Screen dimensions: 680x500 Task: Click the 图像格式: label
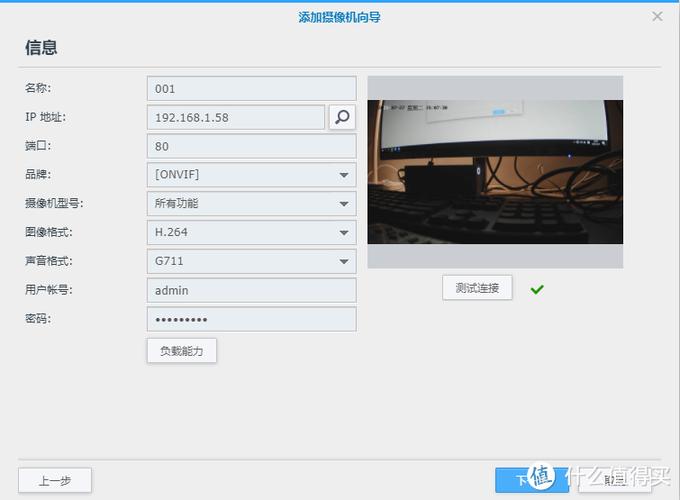click(x=49, y=232)
